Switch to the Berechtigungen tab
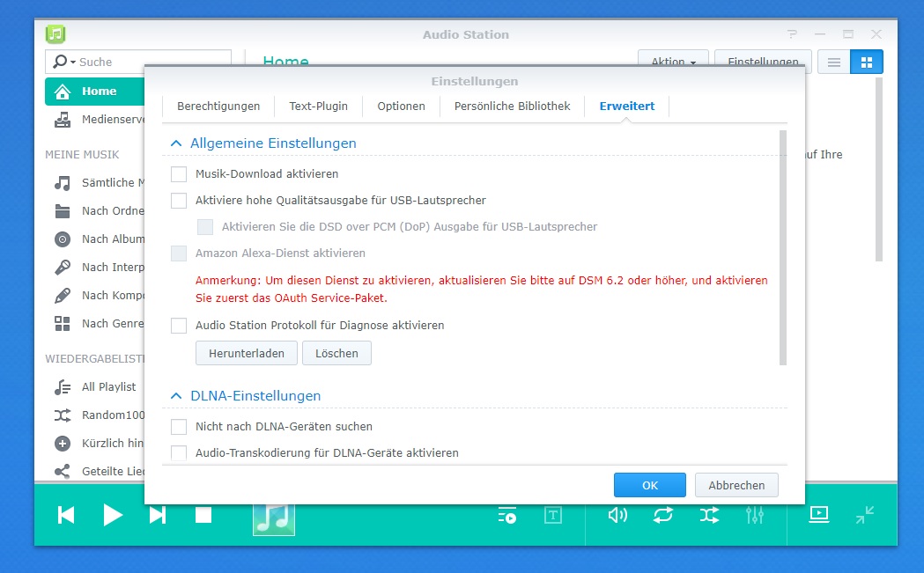The height and width of the screenshot is (573, 924). point(218,107)
